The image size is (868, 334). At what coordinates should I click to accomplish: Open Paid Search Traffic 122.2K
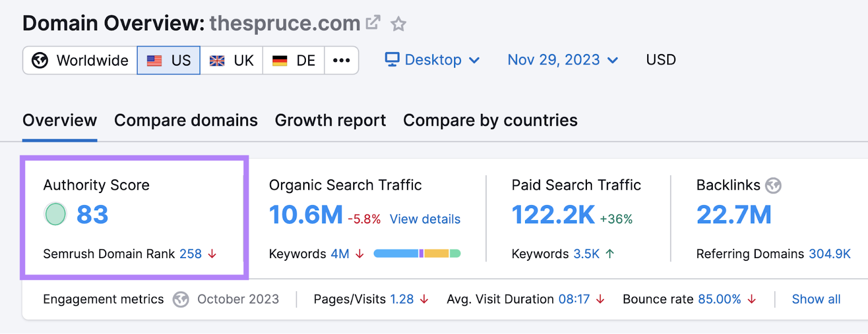coord(553,215)
